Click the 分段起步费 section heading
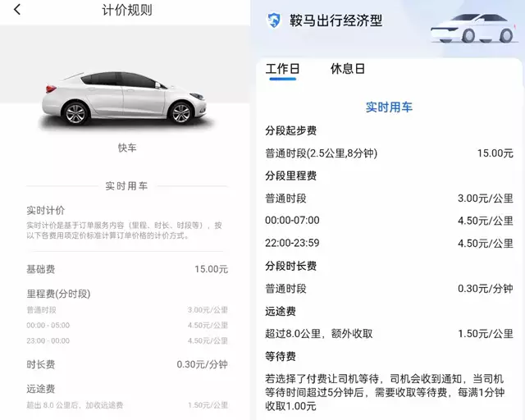This screenshot has width=525, height=420. point(291,130)
